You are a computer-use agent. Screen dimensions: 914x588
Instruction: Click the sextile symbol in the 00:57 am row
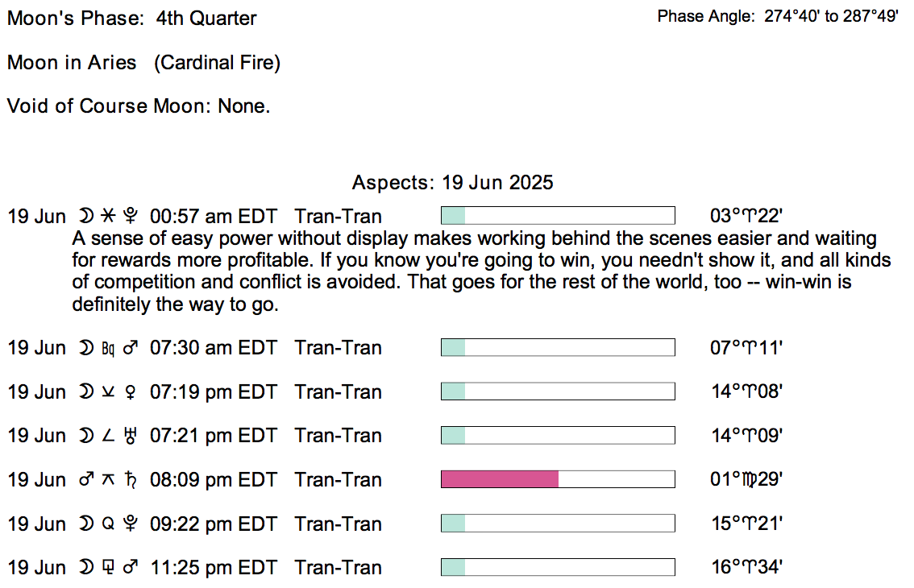108,217
